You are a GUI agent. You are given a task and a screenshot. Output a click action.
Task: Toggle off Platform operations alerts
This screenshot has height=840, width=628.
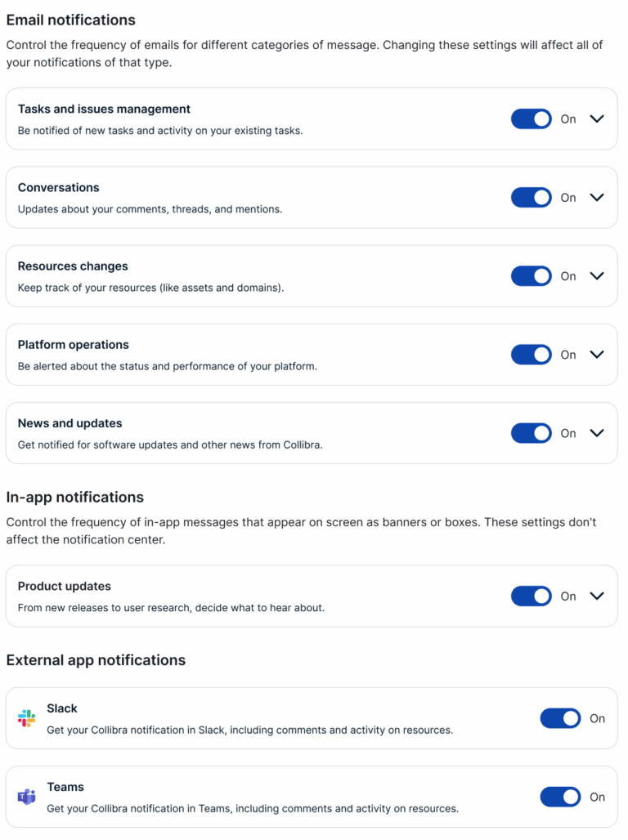(531, 354)
